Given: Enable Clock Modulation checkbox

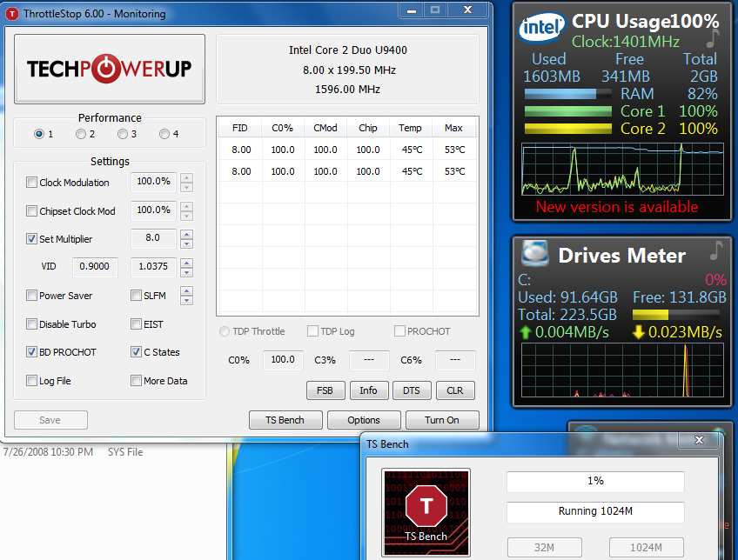Looking at the screenshot, I should (x=31, y=183).
